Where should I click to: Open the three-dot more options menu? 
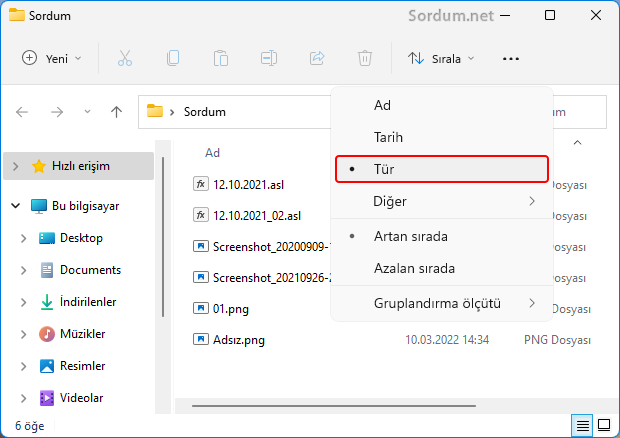tap(510, 59)
